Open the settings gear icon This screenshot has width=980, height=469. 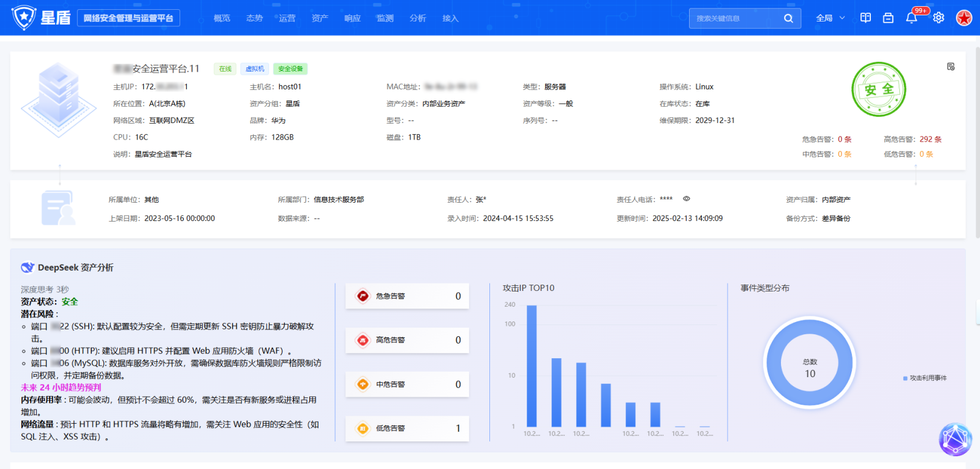[938, 18]
